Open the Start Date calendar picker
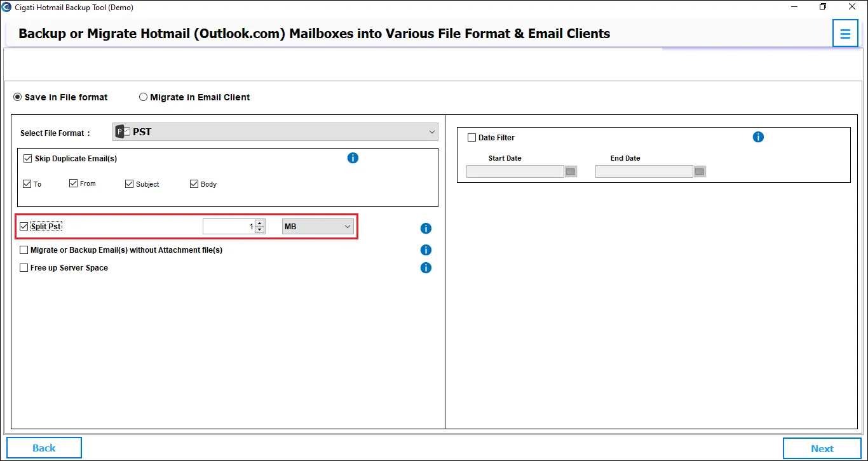Image resolution: width=868 pixels, height=461 pixels. 571,171
